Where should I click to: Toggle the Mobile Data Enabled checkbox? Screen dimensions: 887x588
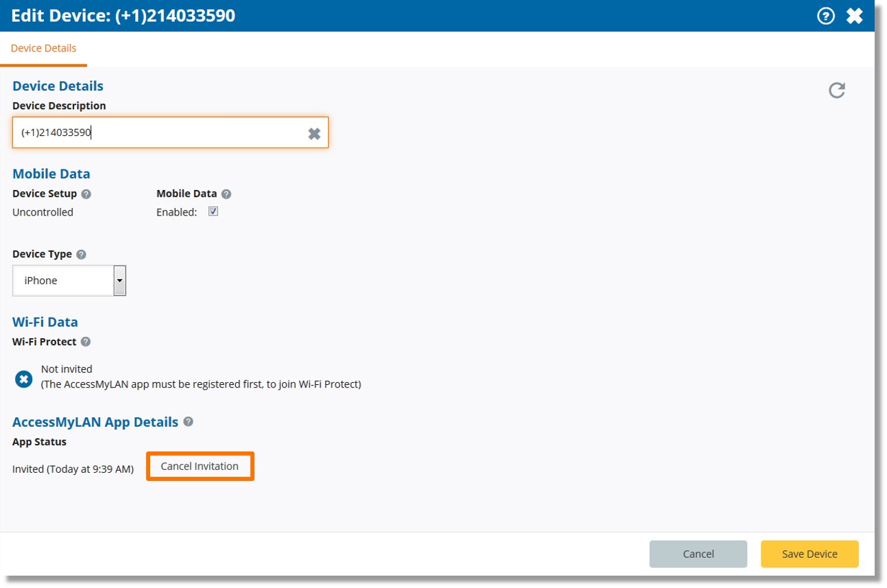(x=213, y=211)
